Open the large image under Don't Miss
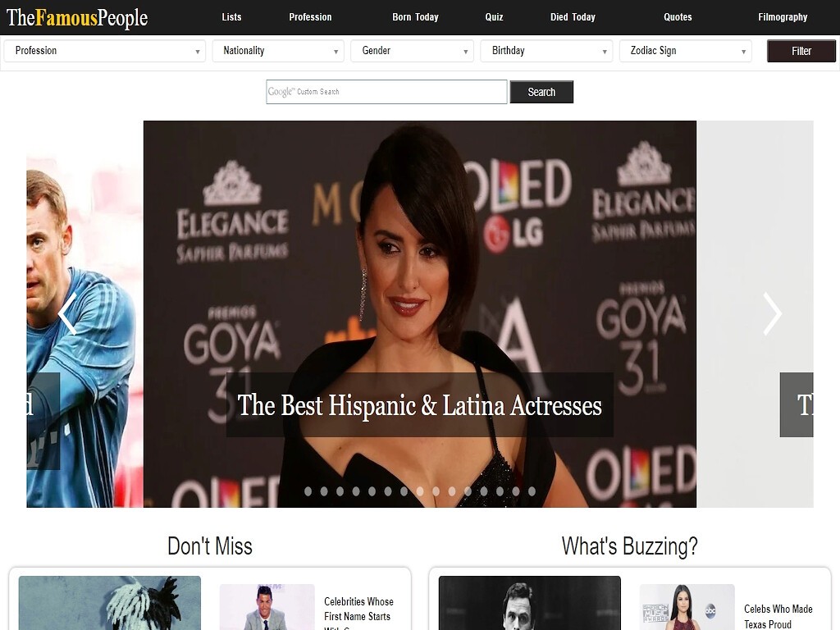The height and width of the screenshot is (630, 840). 110,603
